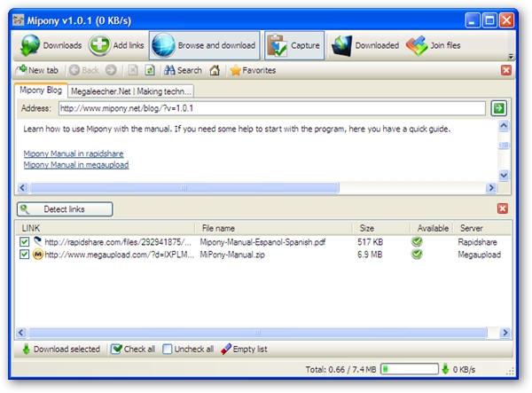Screen dimensions: 532x393
Task: Click the Add links toolbar button
Action: click(116, 45)
